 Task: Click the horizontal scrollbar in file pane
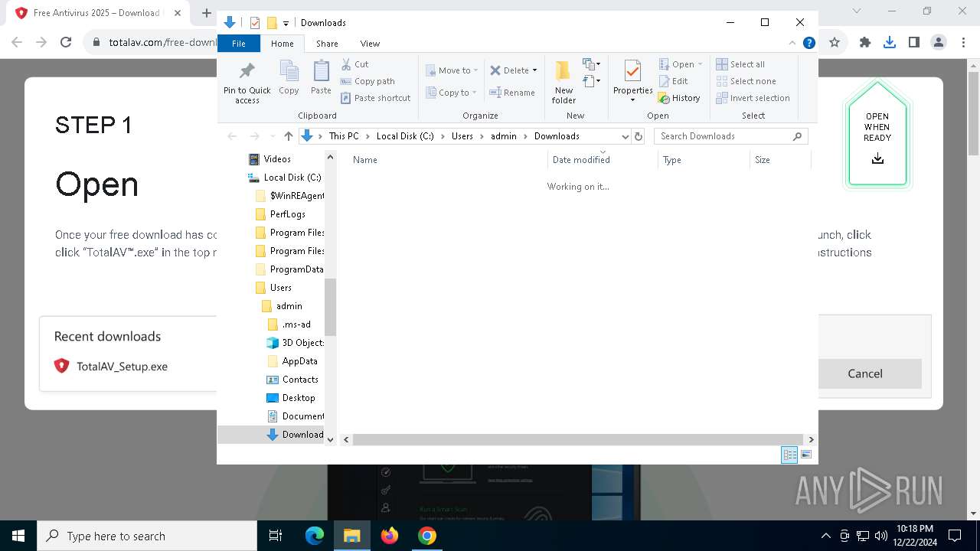[x=578, y=439]
